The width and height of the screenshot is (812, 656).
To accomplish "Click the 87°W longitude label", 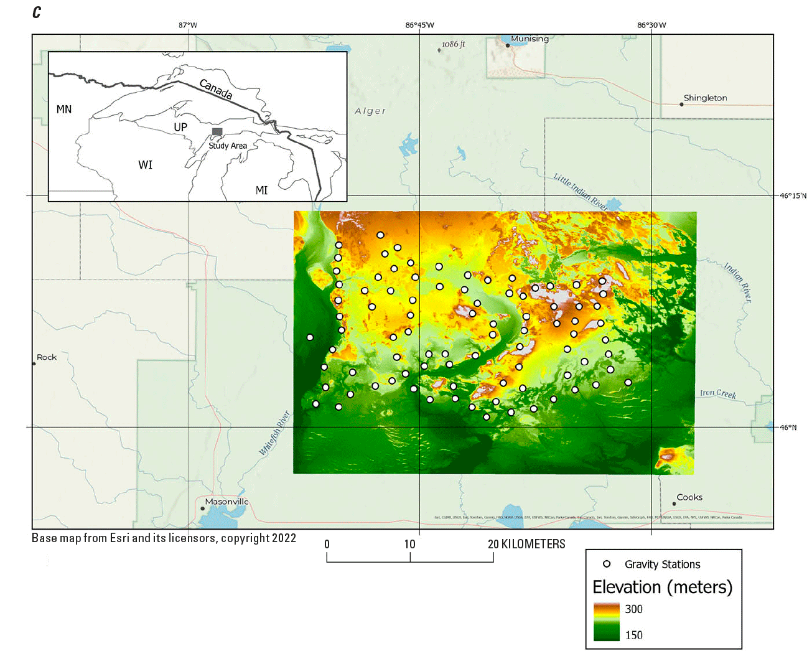I will coord(188,26).
